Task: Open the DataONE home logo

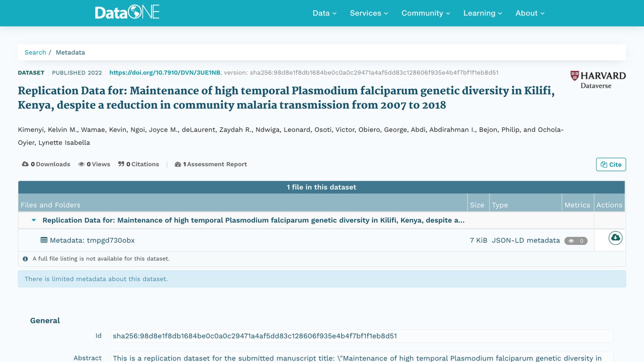Action: [127, 13]
